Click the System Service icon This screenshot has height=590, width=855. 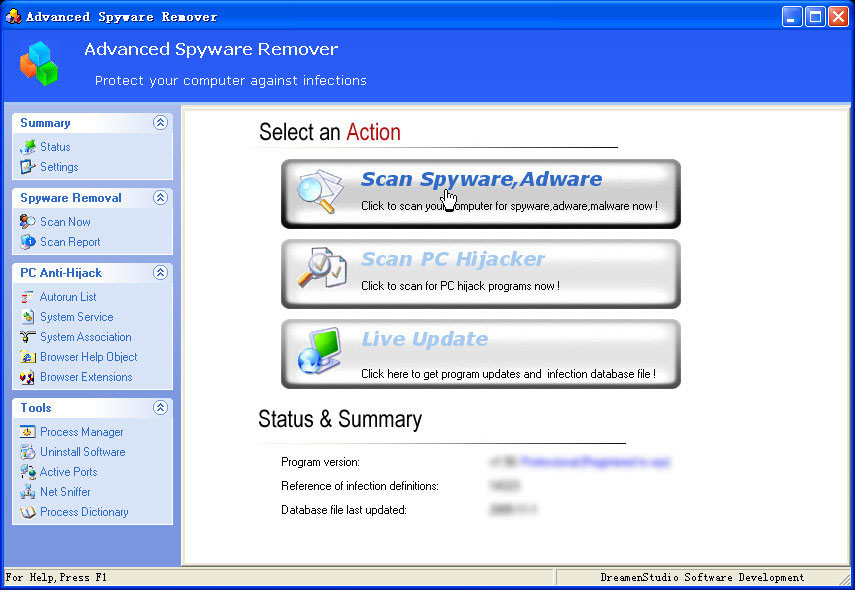pyautogui.click(x=28, y=317)
